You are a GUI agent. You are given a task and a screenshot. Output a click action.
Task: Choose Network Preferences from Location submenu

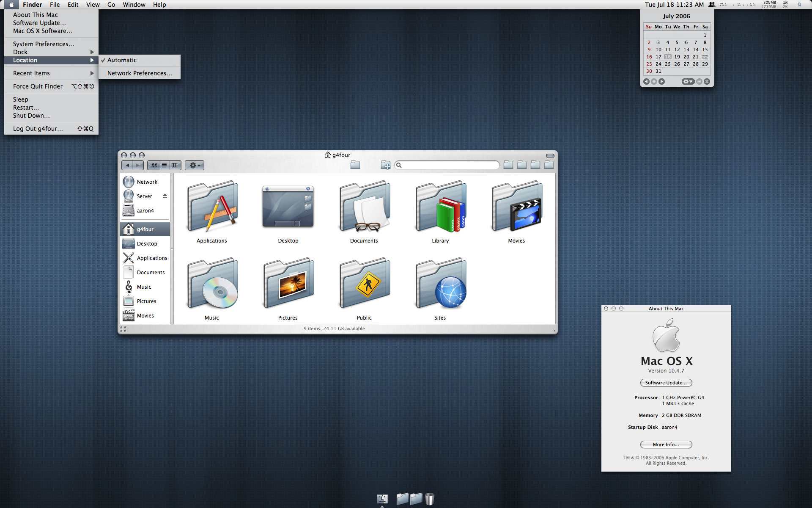coord(140,73)
